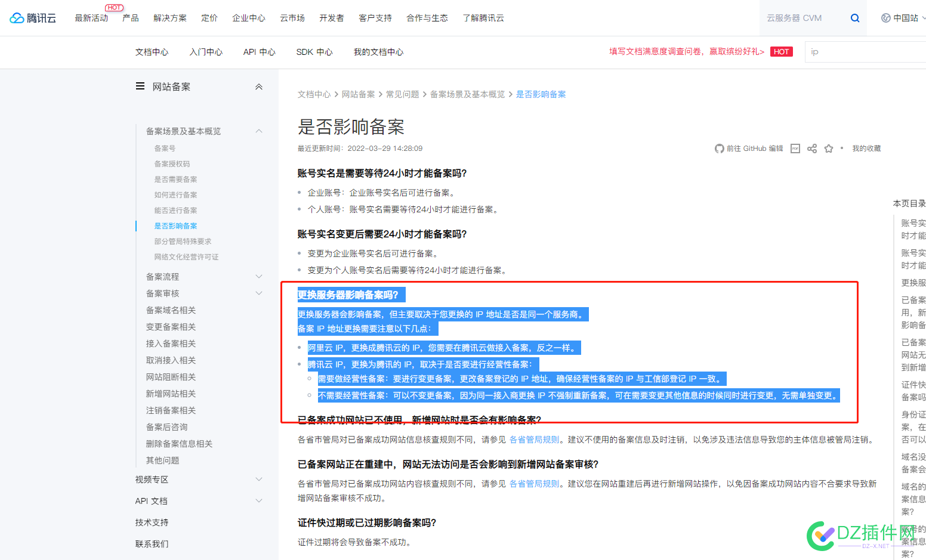Open sidebar item 网站阻断相关
This screenshot has height=560, width=926.
pyautogui.click(x=171, y=377)
